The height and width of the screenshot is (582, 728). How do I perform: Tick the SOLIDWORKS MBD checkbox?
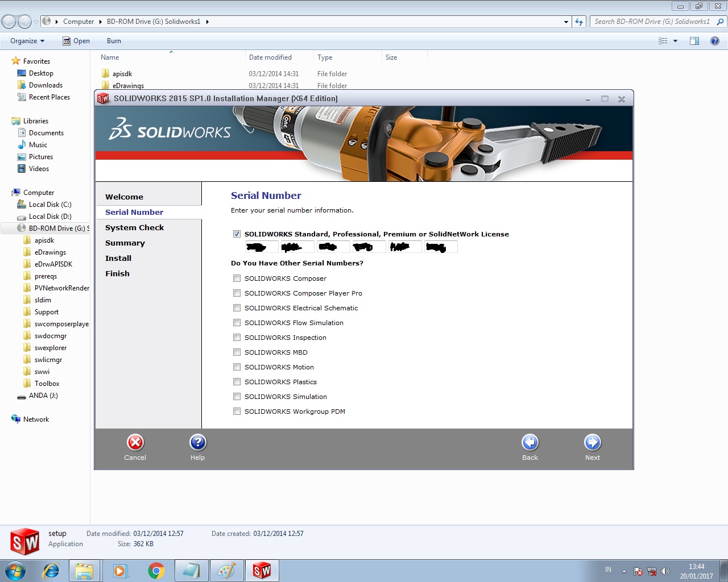click(x=237, y=352)
